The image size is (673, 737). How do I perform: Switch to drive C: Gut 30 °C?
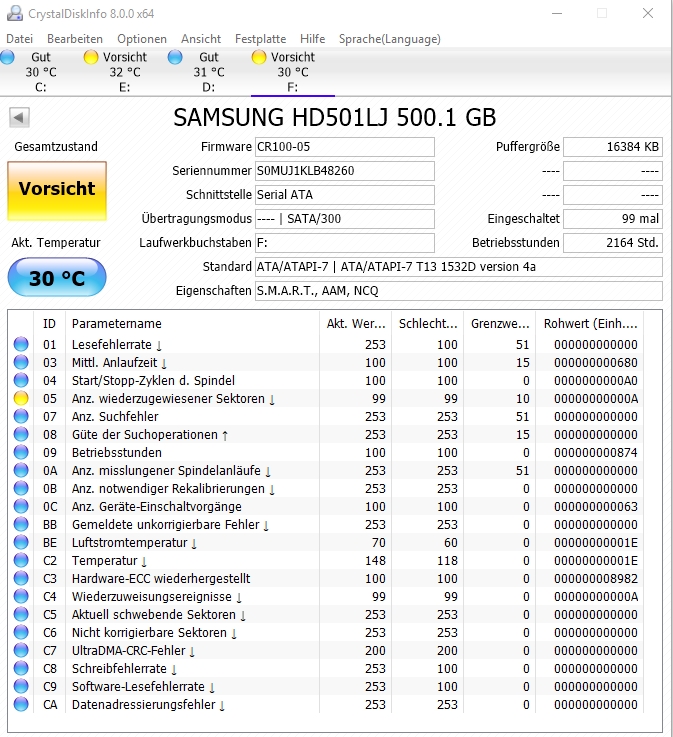click(41, 72)
